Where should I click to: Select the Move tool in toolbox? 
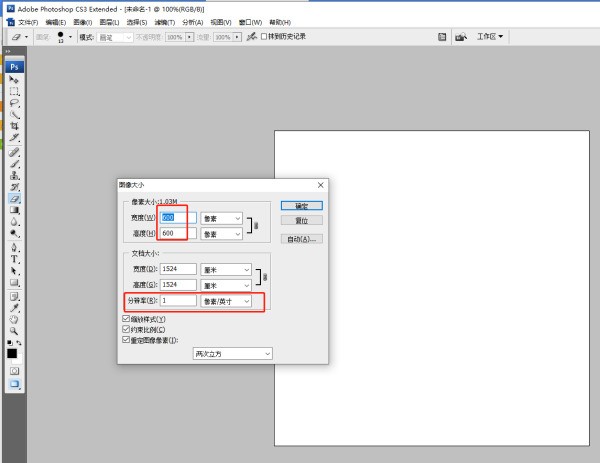pos(14,80)
